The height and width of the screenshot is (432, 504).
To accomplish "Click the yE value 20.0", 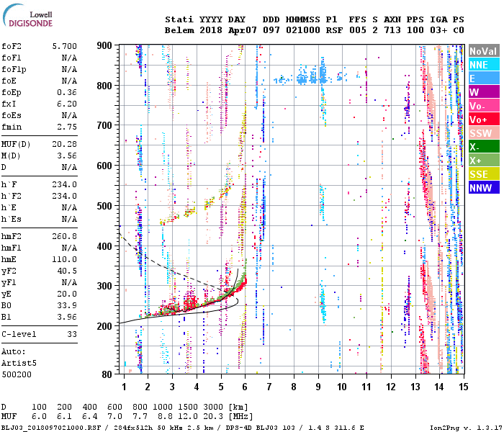I will click(67, 294).
